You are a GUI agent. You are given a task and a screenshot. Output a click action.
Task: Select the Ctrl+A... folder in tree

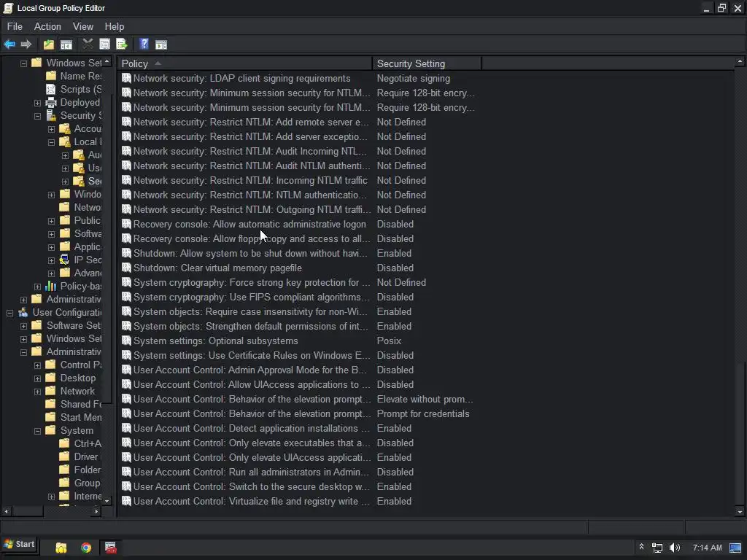click(88, 444)
